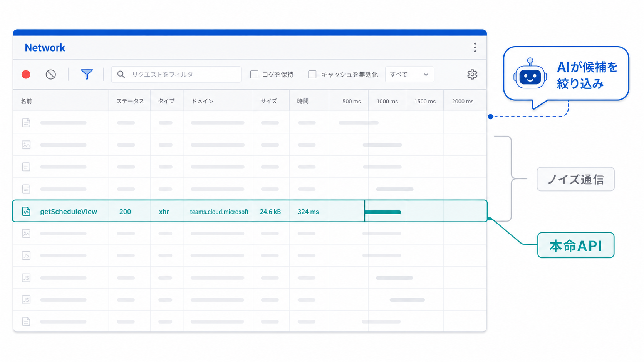Select the Network panel tab title
Viewport: 644px width, 362px height.
[x=45, y=48]
